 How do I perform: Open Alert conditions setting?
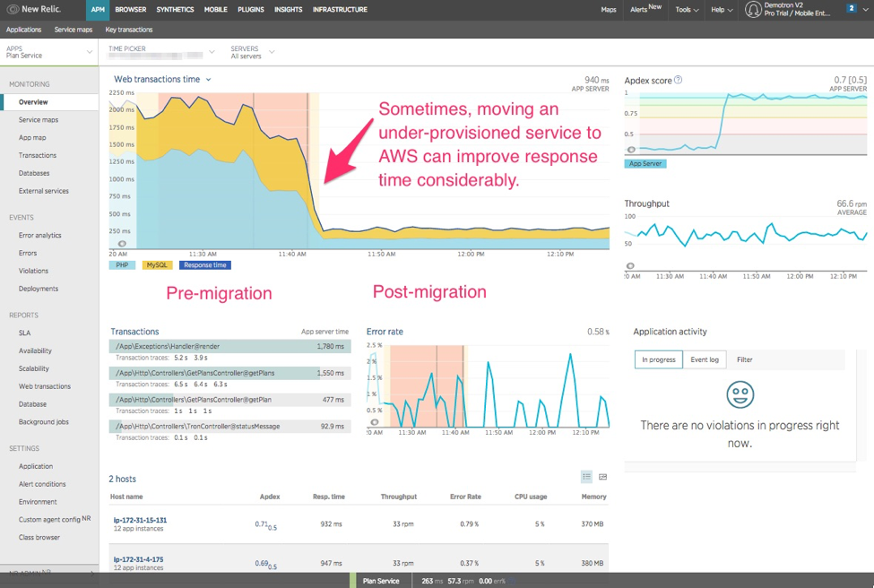click(42, 484)
